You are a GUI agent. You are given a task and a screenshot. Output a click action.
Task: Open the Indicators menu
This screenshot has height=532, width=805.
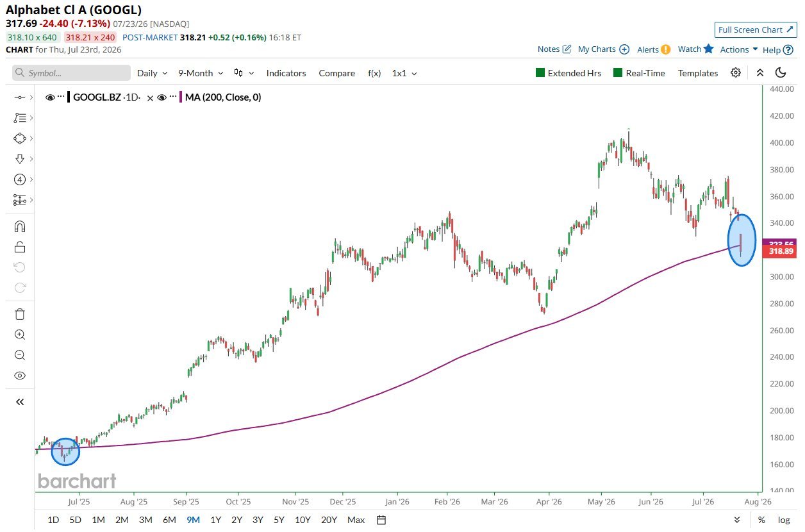[x=286, y=73]
